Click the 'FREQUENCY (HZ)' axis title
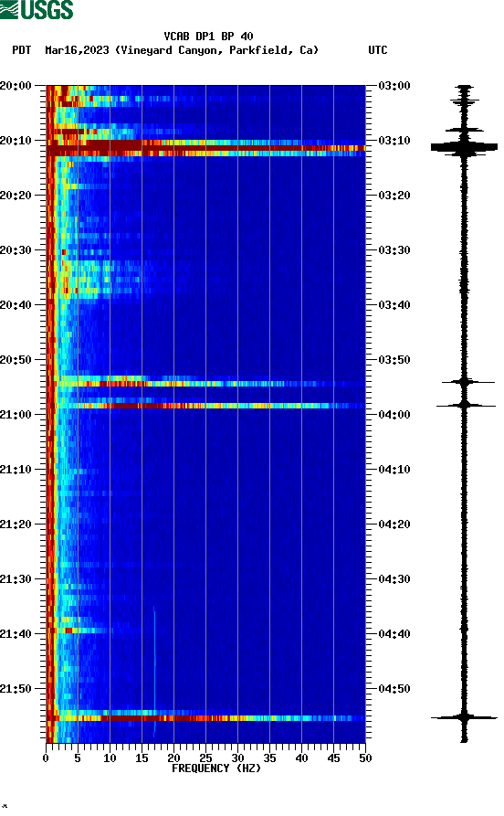This screenshot has width=504, height=816. pos(216,768)
